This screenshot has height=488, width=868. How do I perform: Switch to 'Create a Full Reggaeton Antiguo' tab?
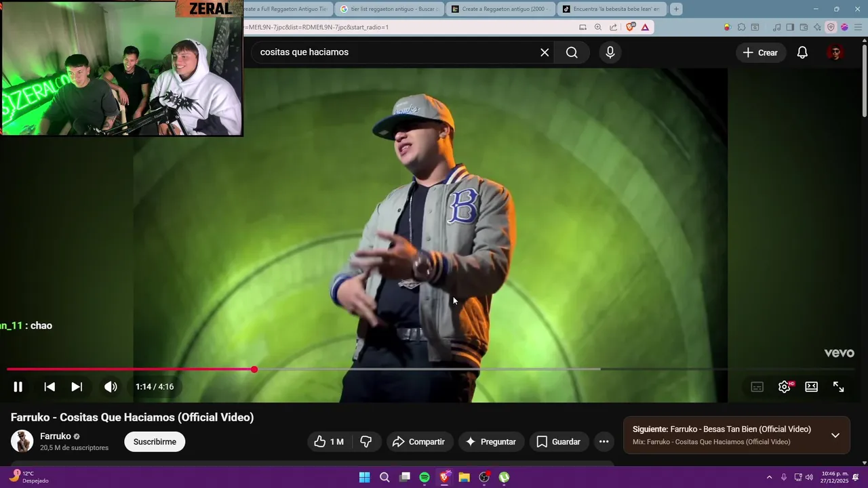(288, 9)
